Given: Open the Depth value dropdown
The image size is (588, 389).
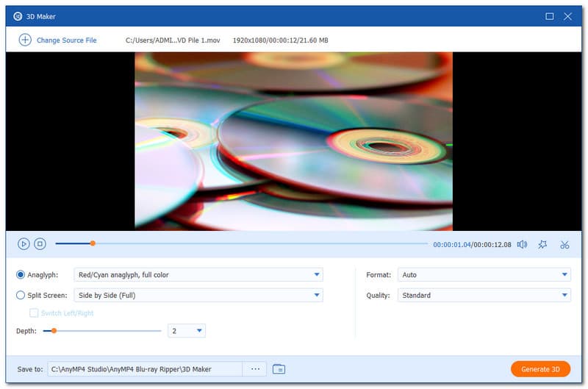Looking at the screenshot, I should tap(187, 331).
